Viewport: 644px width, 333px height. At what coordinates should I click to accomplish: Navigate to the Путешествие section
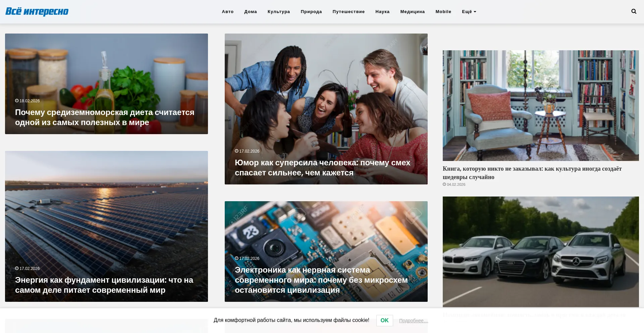pos(348,12)
